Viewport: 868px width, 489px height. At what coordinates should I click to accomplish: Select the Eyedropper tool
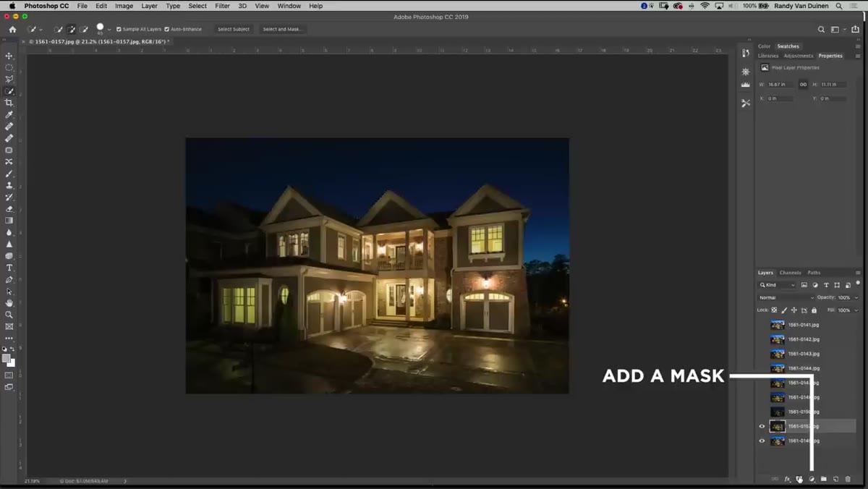click(9, 114)
